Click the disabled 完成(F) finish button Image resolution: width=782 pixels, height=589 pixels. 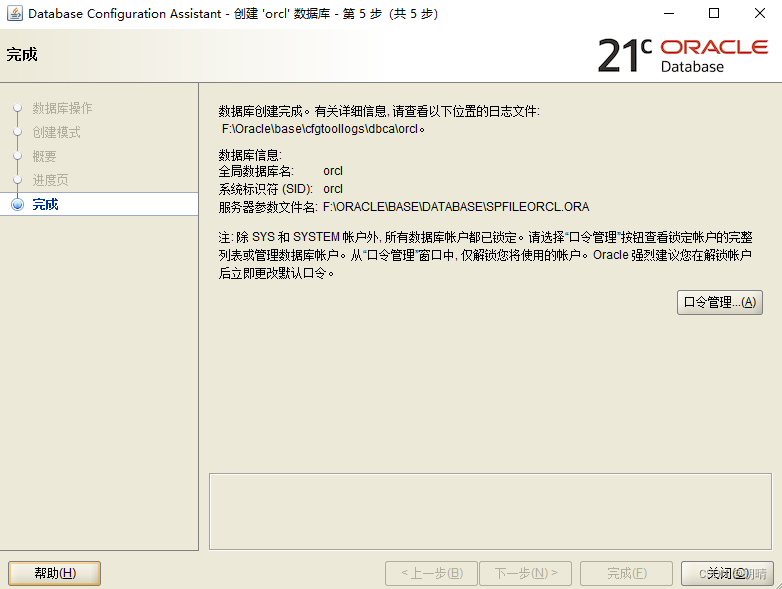626,574
